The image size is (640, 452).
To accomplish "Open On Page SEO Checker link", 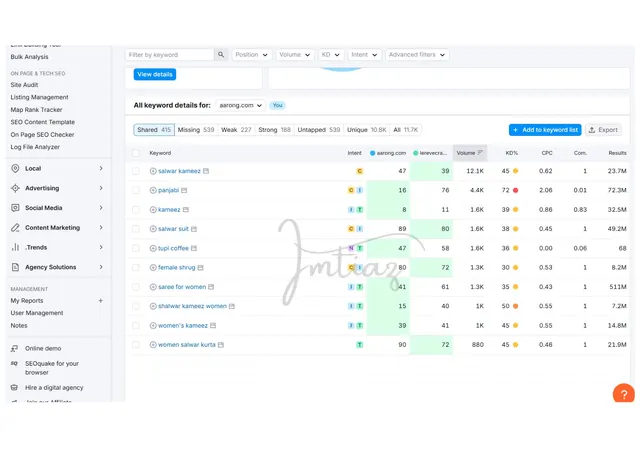I will pyautogui.click(x=42, y=134).
